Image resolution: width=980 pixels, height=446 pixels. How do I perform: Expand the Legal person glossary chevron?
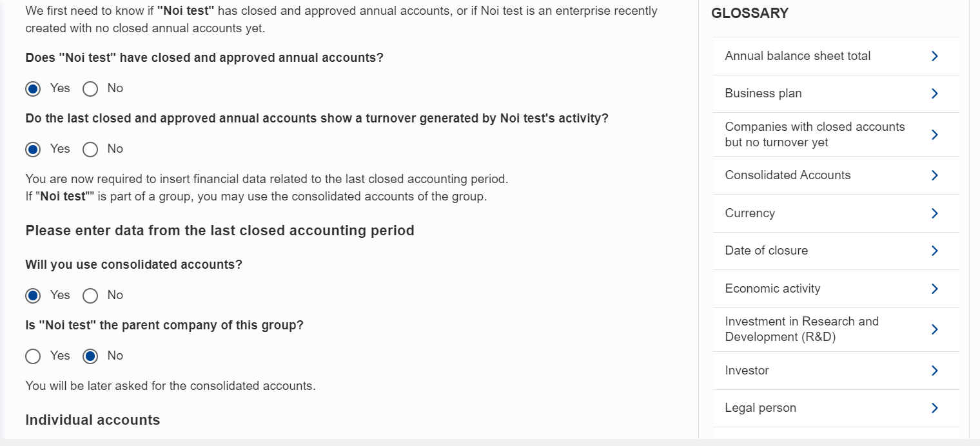point(935,408)
